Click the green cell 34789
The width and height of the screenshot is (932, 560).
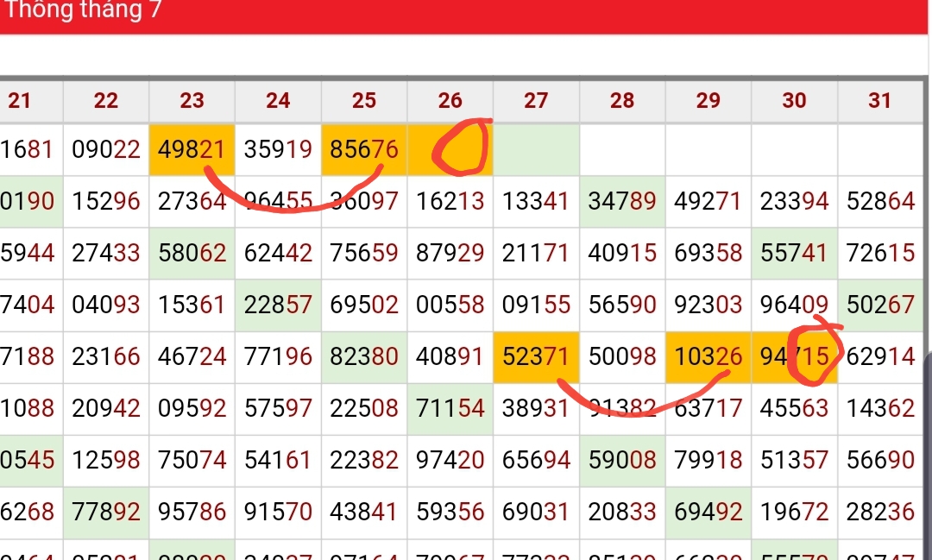622,202
